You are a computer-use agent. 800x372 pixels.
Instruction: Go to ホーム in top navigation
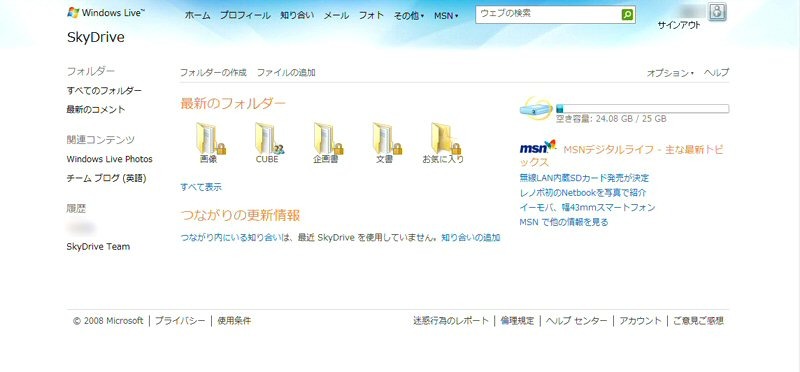click(197, 16)
